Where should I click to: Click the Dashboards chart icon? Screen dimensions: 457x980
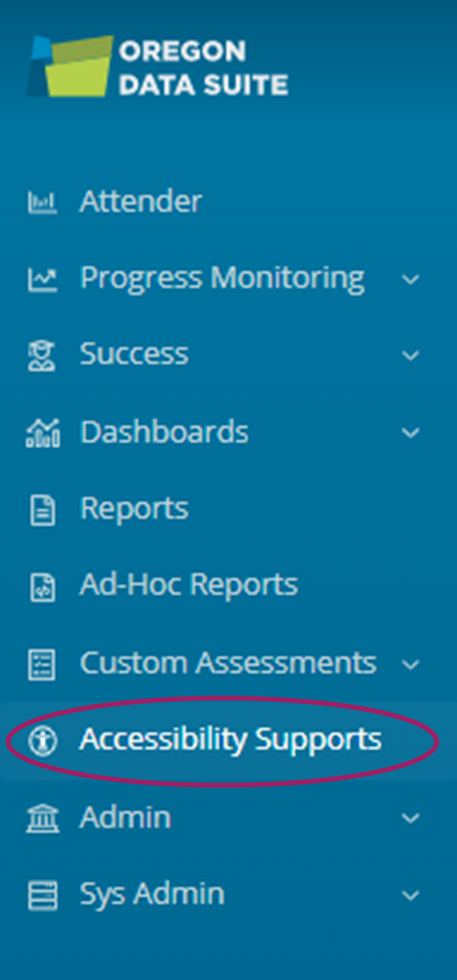click(x=43, y=432)
